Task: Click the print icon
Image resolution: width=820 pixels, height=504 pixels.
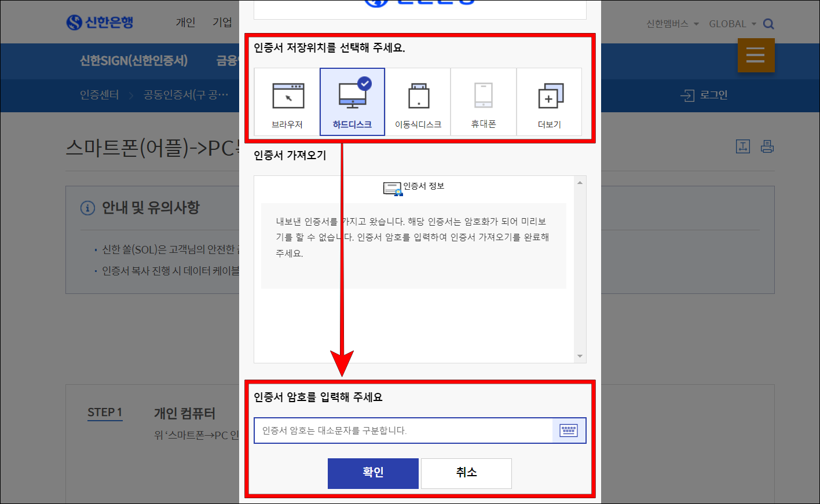Action: coord(767,146)
